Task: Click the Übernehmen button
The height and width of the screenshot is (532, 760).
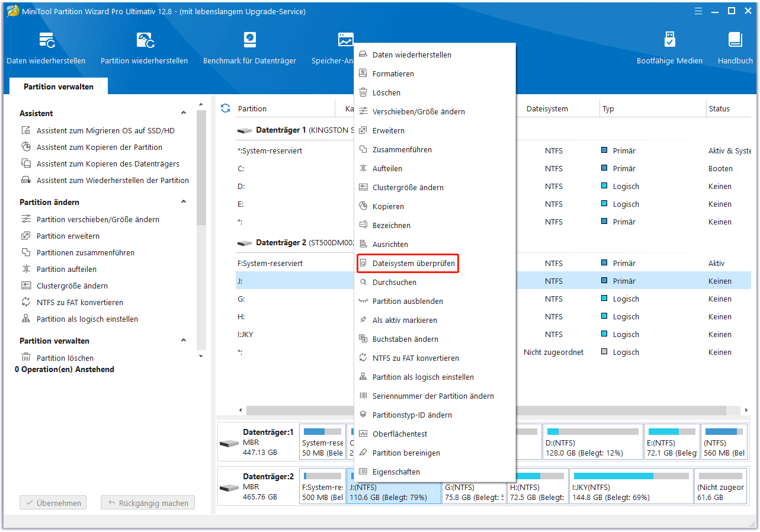Action: (x=53, y=503)
